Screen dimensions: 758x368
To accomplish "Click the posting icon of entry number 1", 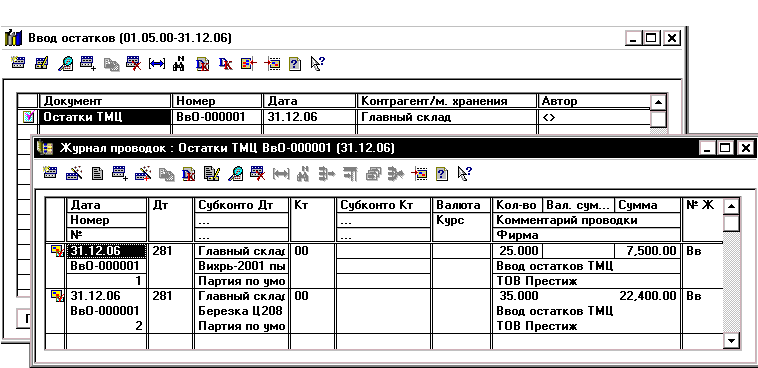I will pos(57,251).
